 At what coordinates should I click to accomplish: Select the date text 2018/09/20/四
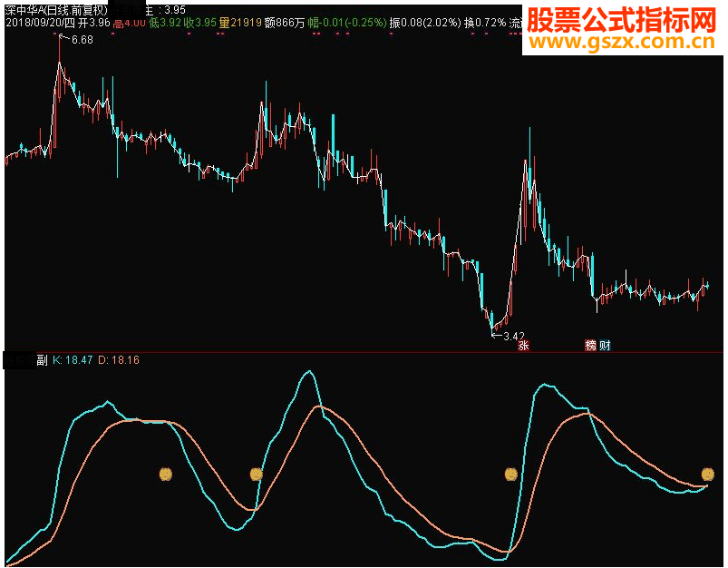(x=40, y=23)
